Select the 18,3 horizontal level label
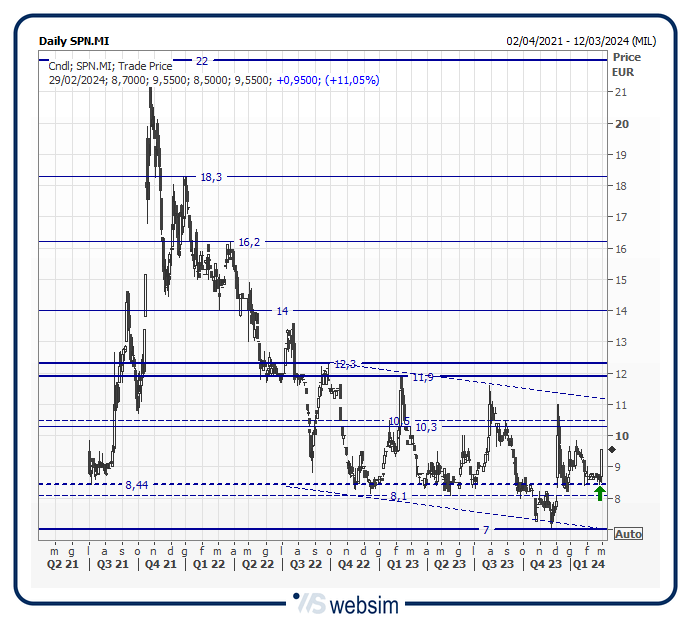The height and width of the screenshot is (619, 691). pos(211,177)
